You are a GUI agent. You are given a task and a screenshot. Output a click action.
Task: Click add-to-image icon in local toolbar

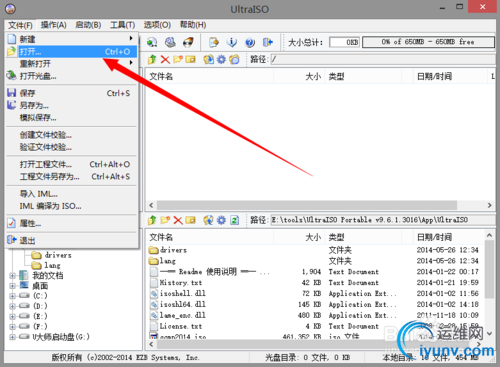click(209, 220)
